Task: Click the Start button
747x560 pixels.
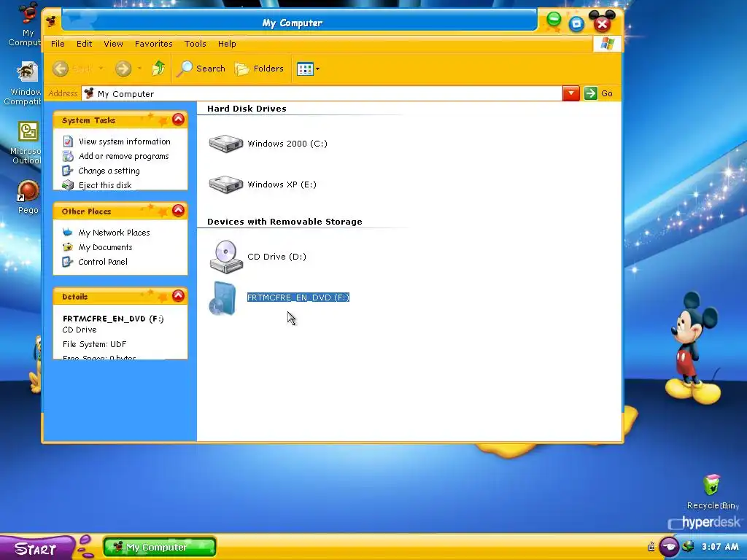Action: pos(36,548)
